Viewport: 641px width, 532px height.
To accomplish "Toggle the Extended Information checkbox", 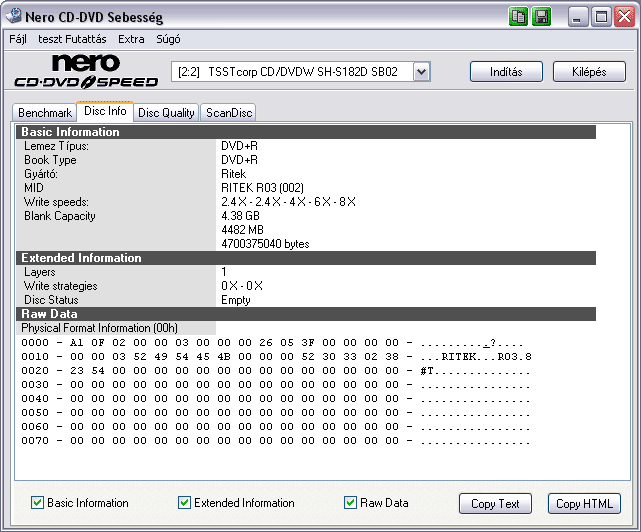I will click(184, 503).
